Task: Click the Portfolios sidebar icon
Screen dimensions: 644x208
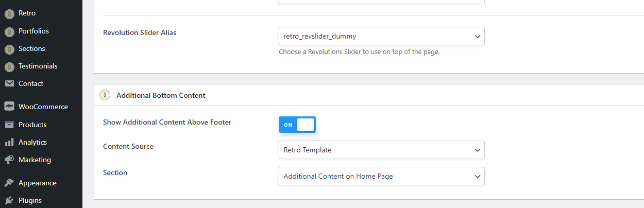Action: (x=9, y=32)
